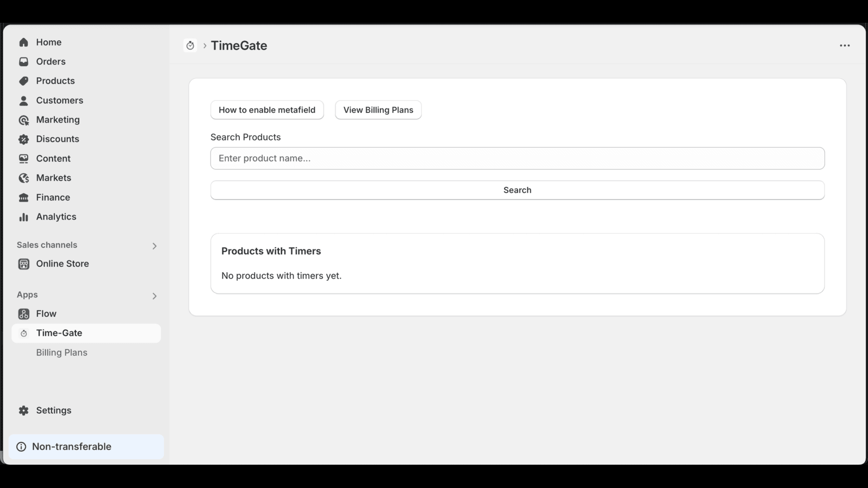
Task: Click the TimeGate page title
Action: click(239, 46)
